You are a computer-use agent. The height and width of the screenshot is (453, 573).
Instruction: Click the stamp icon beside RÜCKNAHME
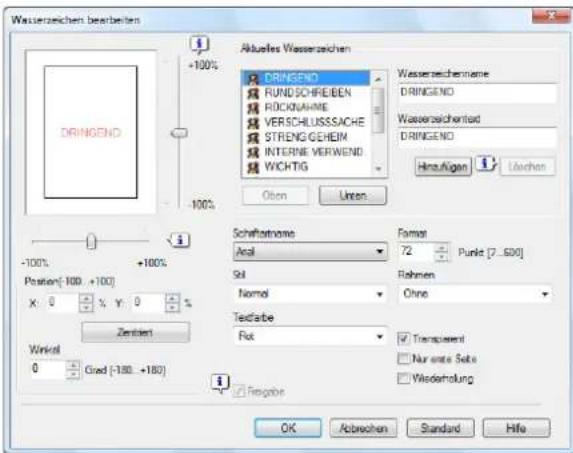pos(253,108)
